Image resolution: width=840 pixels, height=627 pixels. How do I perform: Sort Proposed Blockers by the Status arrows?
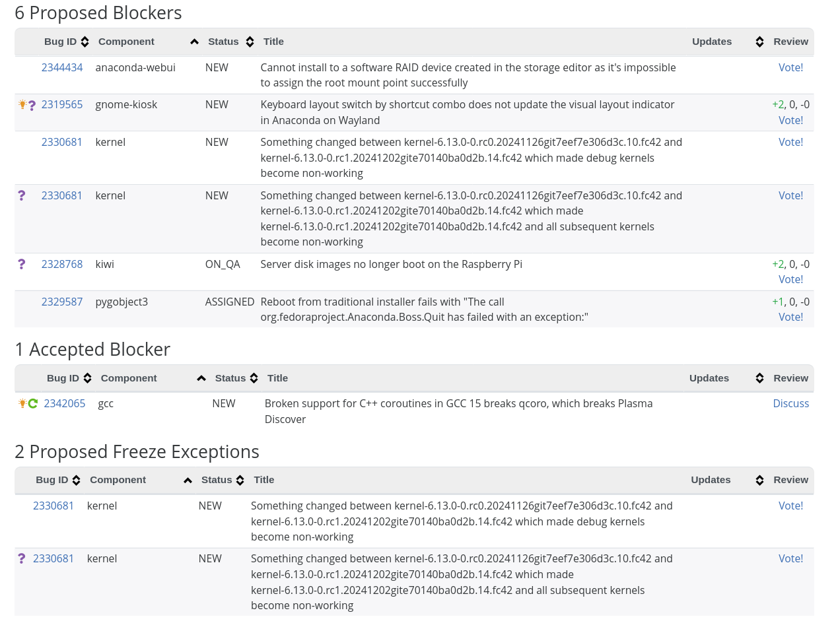(250, 42)
